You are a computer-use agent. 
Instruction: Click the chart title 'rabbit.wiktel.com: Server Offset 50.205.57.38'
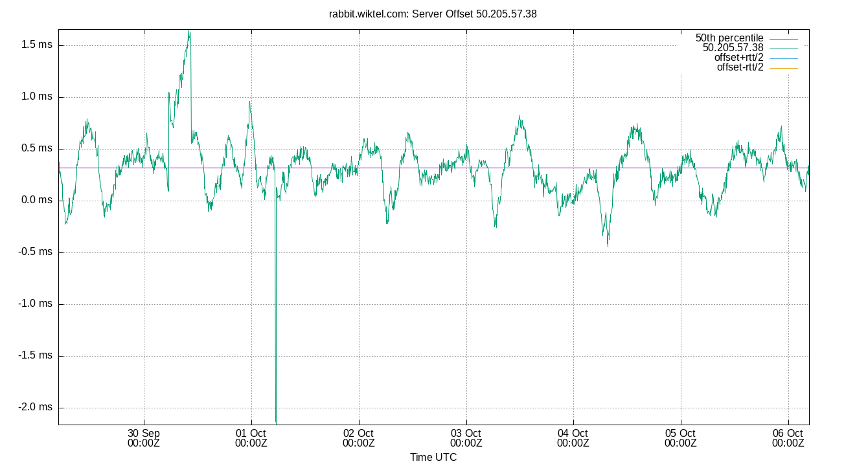433,14
